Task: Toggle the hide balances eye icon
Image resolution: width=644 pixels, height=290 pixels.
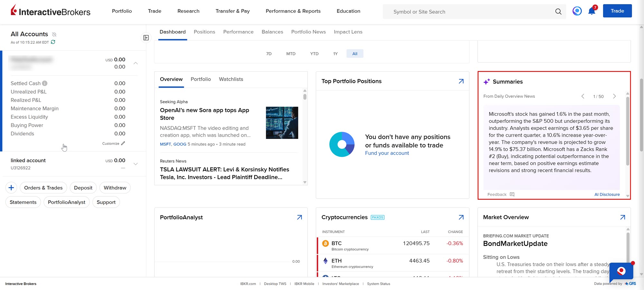Action: pyautogui.click(x=54, y=34)
